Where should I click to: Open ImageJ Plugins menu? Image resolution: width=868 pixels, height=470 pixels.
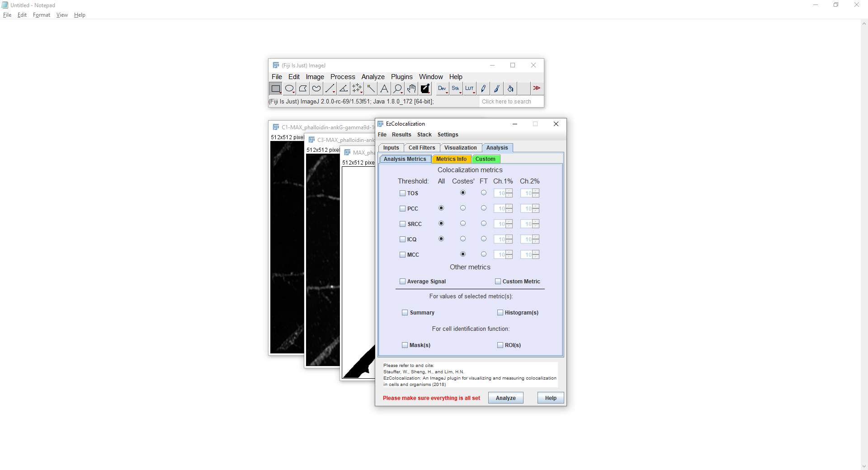tap(402, 77)
